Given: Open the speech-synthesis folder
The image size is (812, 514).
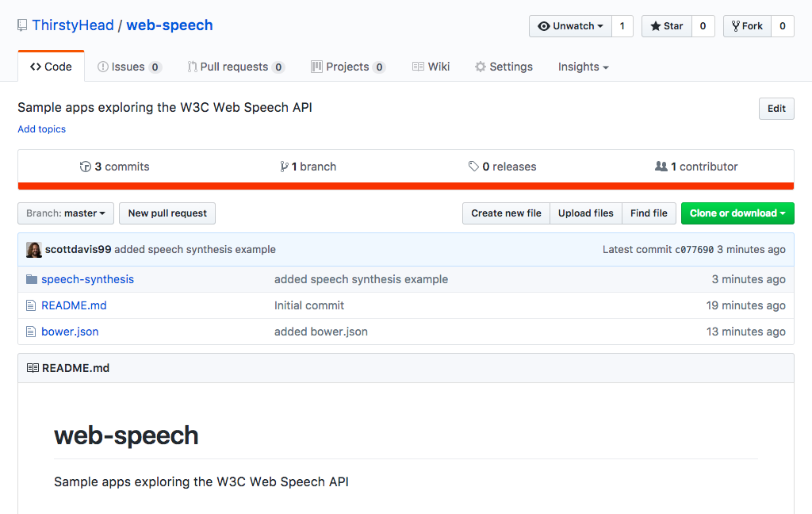Looking at the screenshot, I should (x=87, y=279).
